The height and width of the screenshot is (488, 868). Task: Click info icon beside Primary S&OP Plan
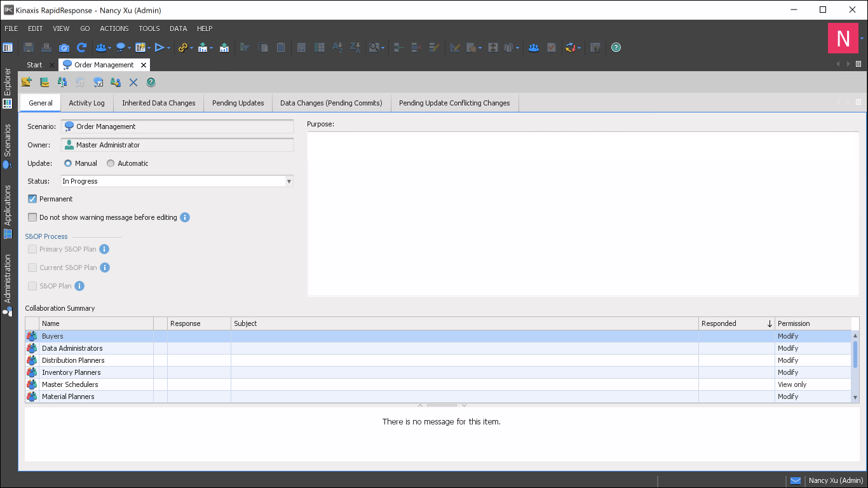104,249
